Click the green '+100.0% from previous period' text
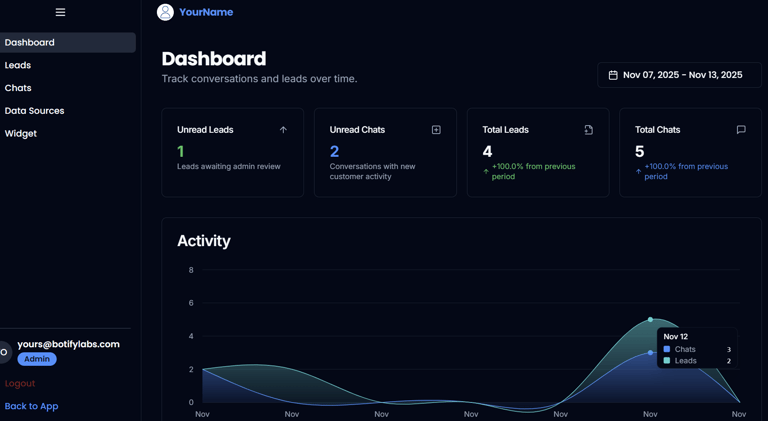768x421 pixels. (x=534, y=171)
